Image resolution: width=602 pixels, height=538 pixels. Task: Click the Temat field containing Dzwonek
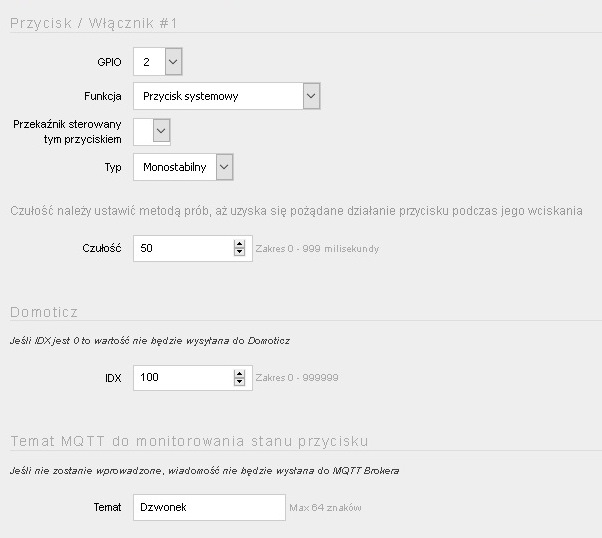coord(209,507)
